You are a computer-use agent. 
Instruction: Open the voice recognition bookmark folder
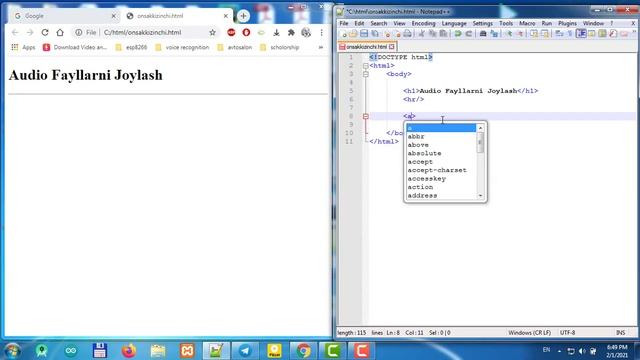tap(182, 47)
